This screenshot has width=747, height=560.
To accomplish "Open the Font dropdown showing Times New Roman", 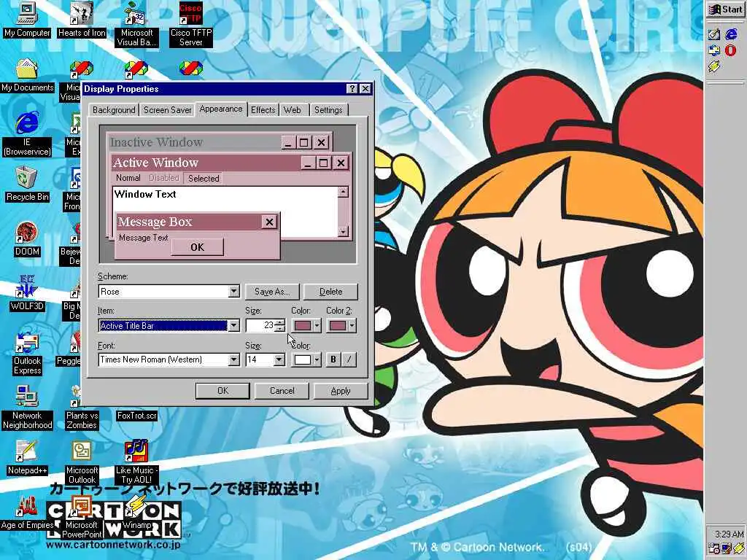I will (233, 359).
